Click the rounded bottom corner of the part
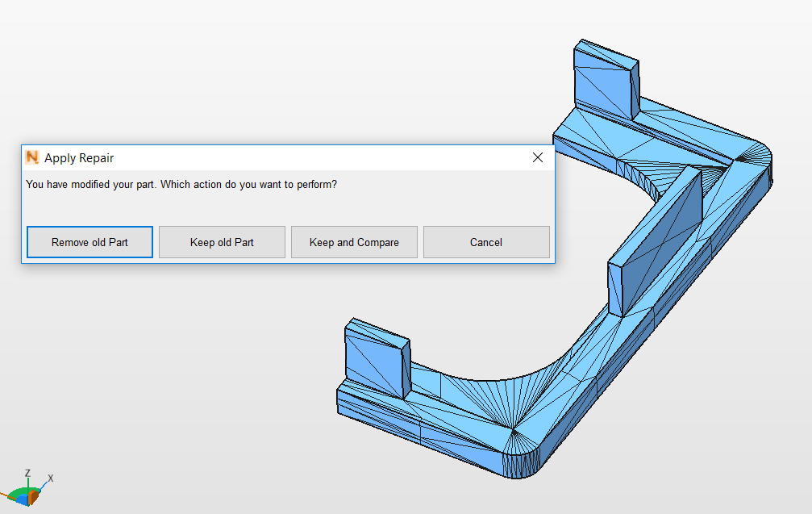812x514 pixels. click(528, 460)
